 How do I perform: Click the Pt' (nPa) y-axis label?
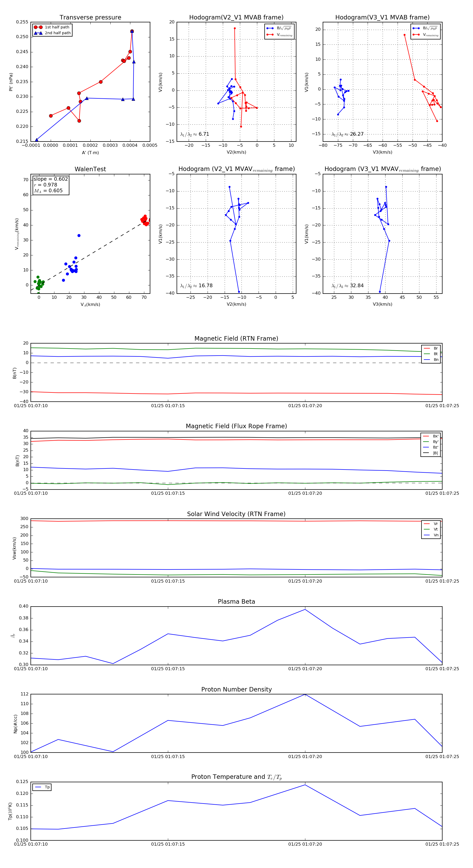pos(11,82)
